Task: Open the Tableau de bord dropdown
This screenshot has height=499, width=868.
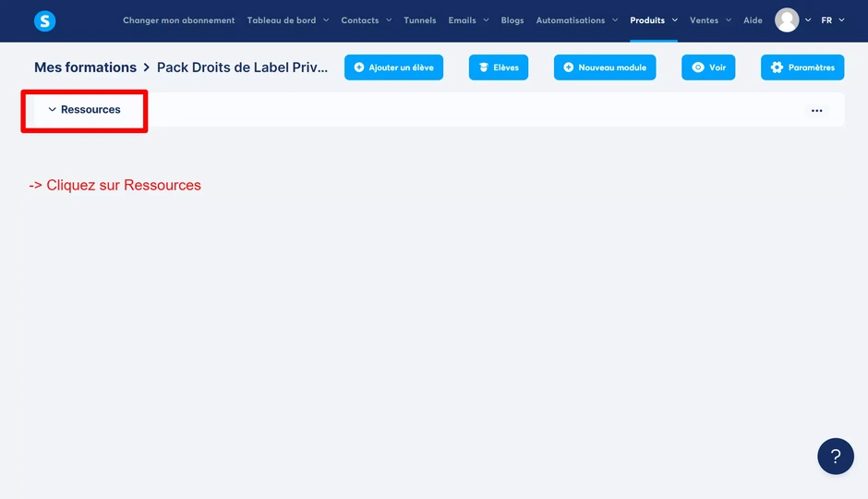Action: point(288,20)
